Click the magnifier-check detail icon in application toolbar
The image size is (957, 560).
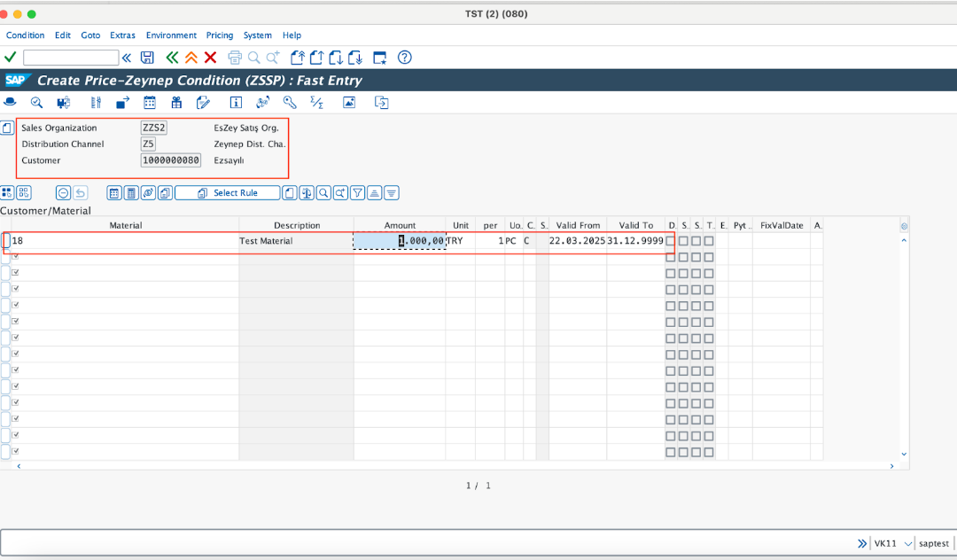36,103
